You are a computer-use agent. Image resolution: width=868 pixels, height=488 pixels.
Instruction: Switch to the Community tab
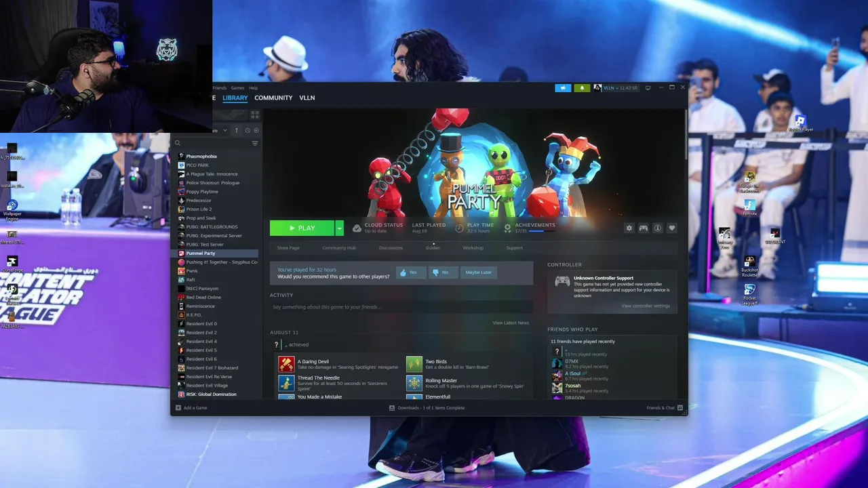[273, 98]
